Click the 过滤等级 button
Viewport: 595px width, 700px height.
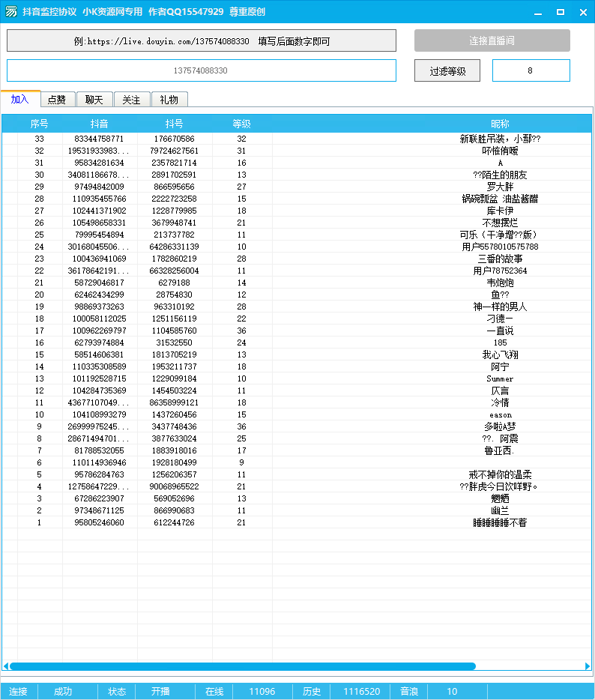tap(447, 71)
